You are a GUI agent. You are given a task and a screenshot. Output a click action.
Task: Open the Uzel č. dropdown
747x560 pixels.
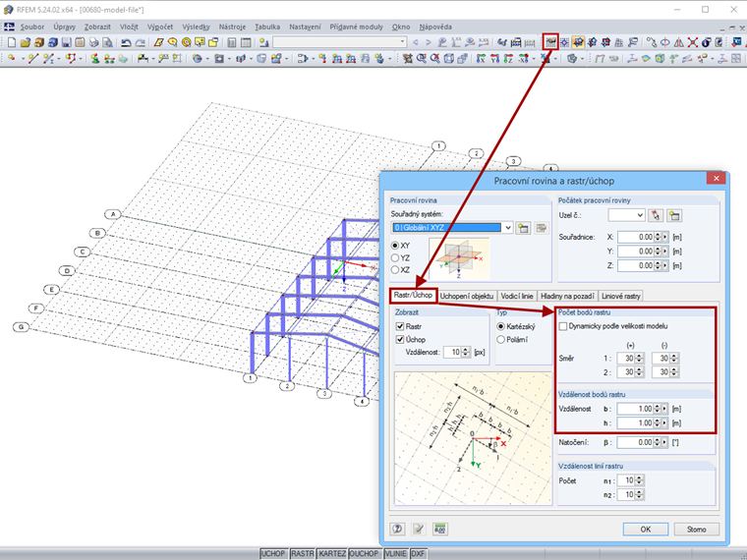click(640, 215)
